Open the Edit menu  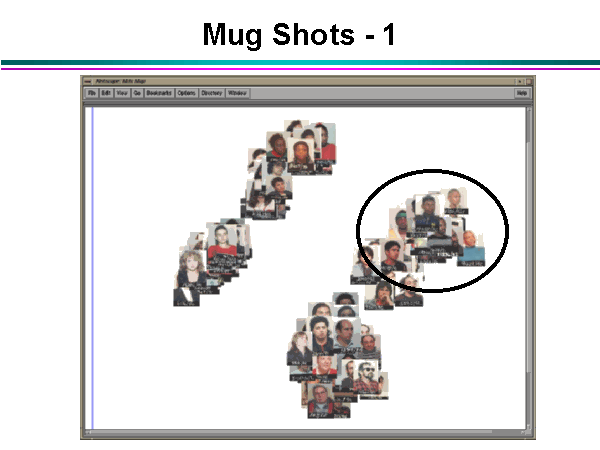105,93
